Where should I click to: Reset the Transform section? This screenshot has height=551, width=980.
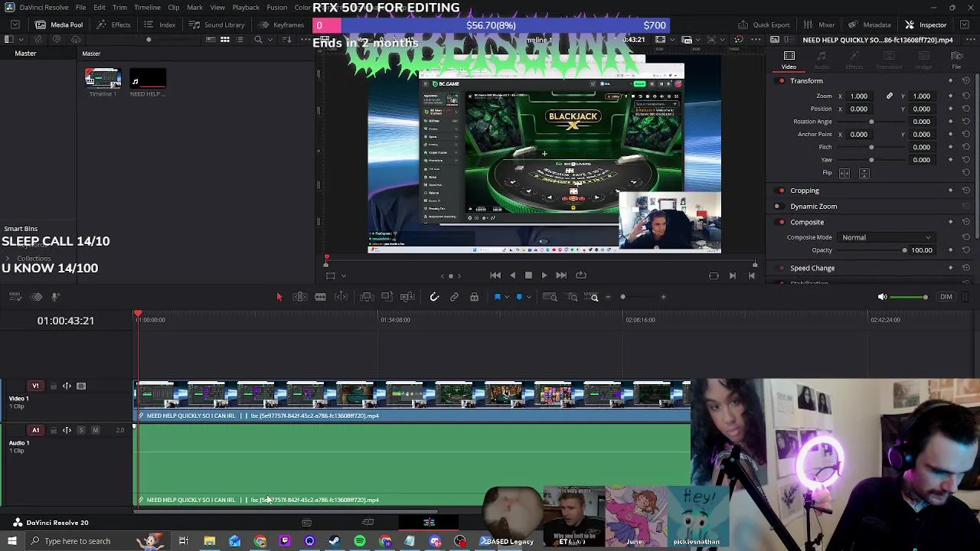[x=966, y=81]
